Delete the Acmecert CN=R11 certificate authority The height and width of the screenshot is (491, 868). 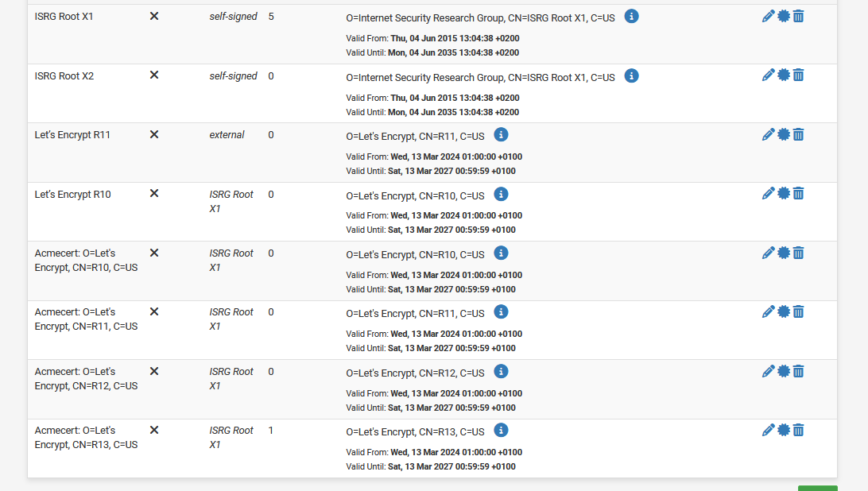pyautogui.click(x=799, y=311)
